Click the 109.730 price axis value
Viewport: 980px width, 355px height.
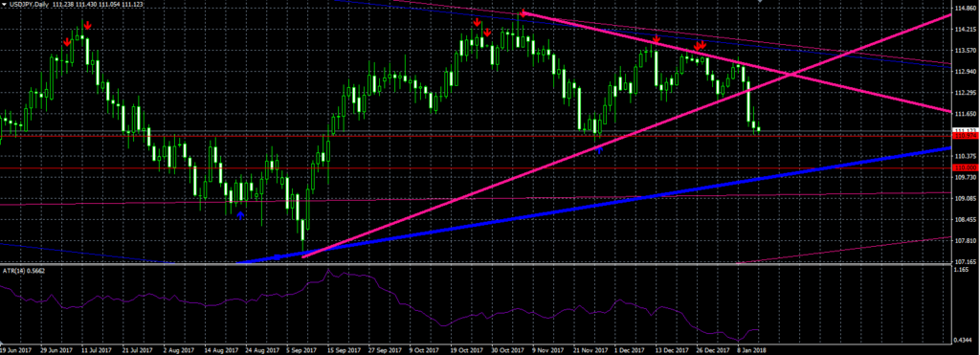click(x=966, y=178)
